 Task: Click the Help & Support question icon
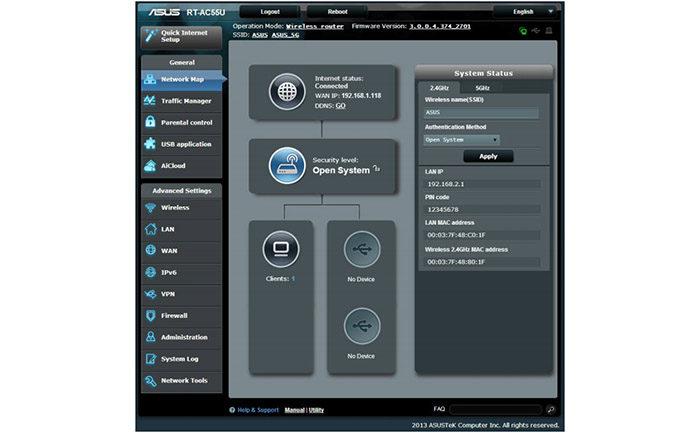pyautogui.click(x=232, y=410)
